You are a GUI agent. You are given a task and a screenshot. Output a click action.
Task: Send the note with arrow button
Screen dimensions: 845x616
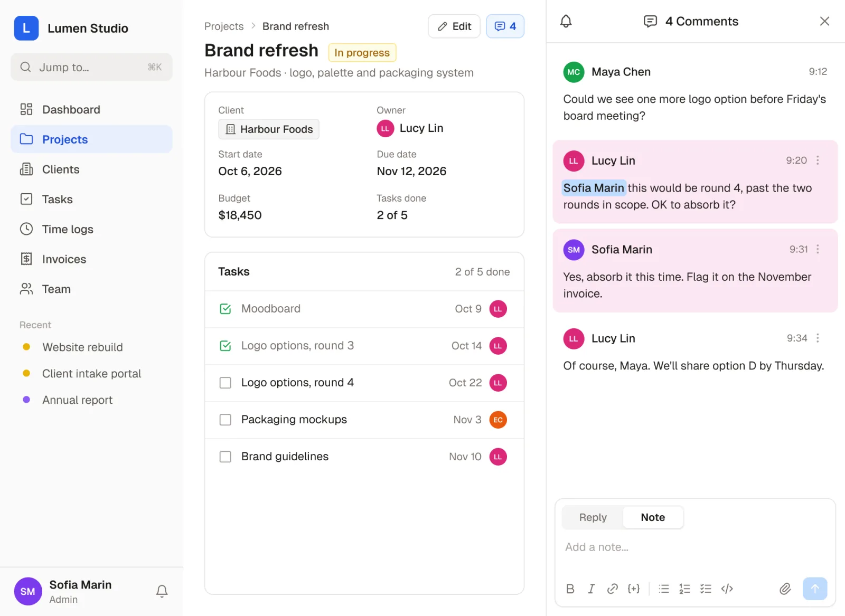point(815,589)
